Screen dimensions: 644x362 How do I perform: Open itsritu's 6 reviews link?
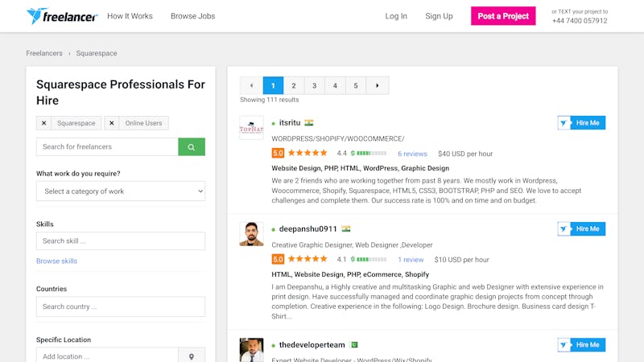[x=412, y=154]
